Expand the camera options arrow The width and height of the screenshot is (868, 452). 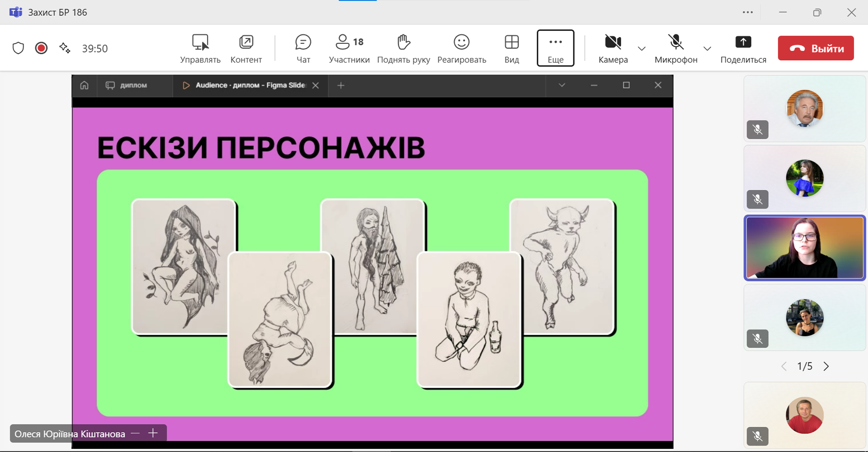(642, 48)
